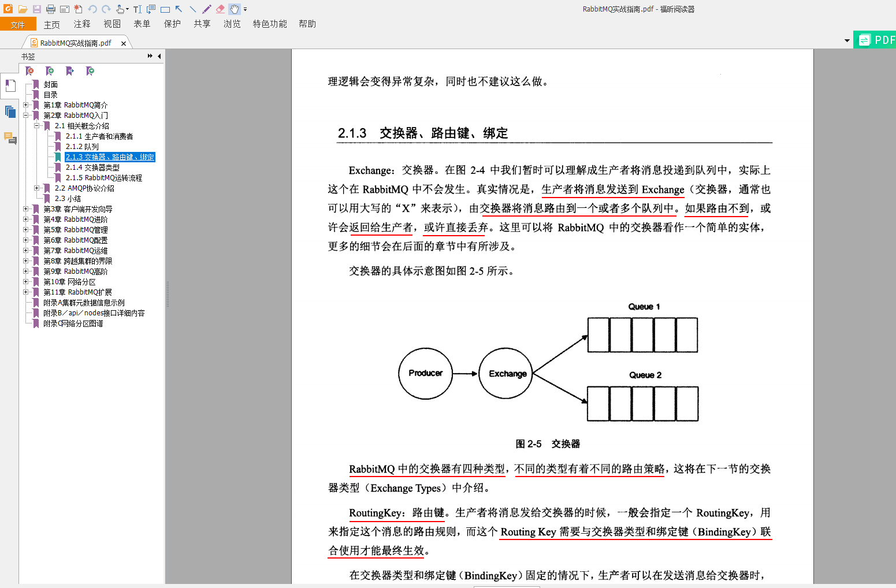Open a file with the folder icon
This screenshot has height=588, width=896.
click(x=23, y=9)
